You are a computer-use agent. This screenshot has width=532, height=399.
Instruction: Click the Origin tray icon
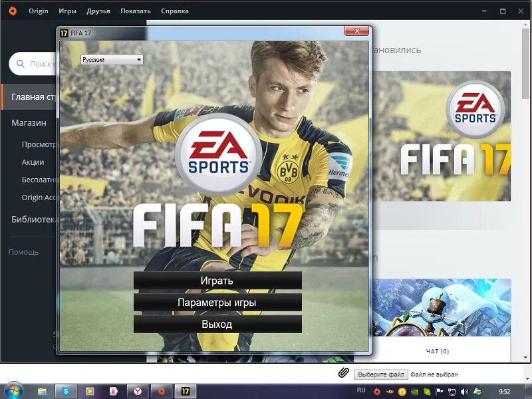[x=376, y=392]
